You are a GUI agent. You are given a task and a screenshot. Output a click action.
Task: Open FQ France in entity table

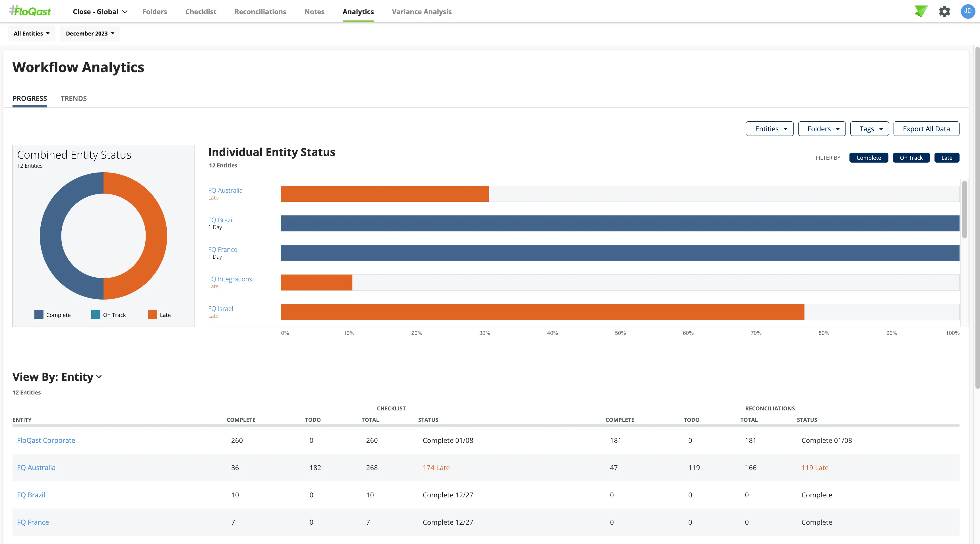[x=33, y=522]
